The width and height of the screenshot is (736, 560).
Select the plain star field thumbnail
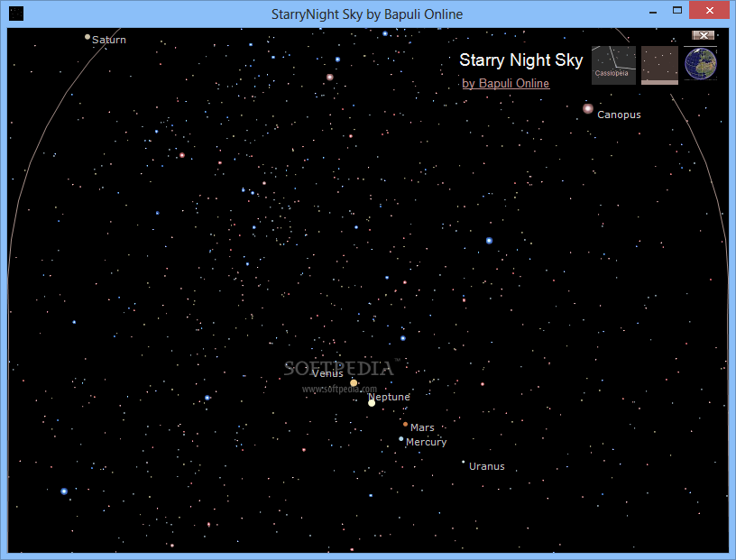click(659, 65)
